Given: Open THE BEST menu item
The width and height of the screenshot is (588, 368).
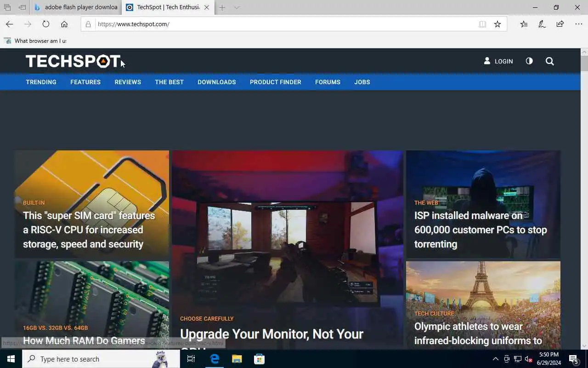Looking at the screenshot, I should click(x=169, y=82).
